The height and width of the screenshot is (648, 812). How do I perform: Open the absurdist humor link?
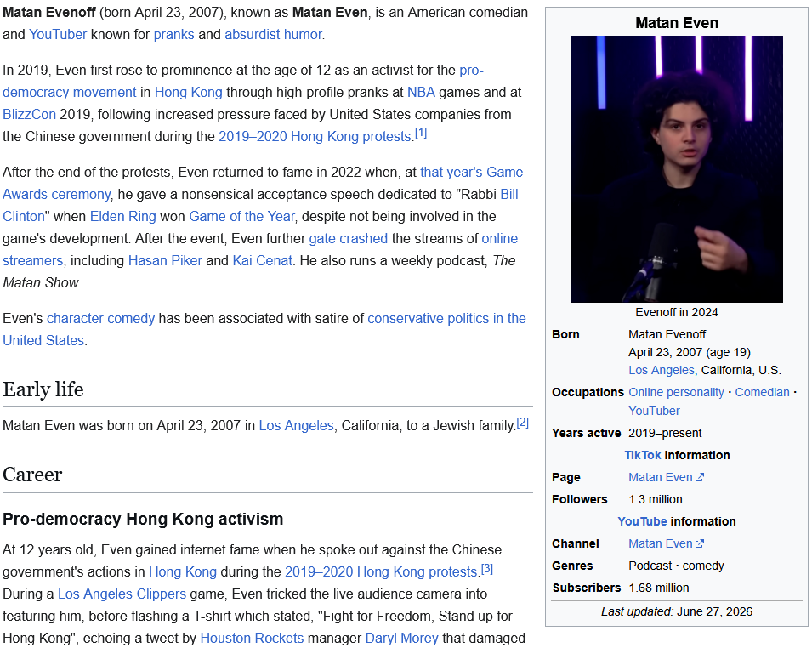click(274, 34)
